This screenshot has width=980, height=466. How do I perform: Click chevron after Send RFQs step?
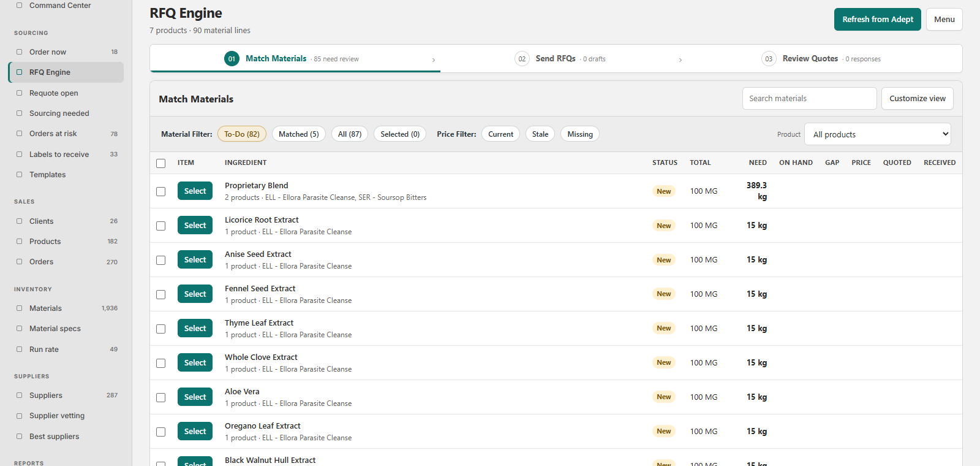coord(680,59)
